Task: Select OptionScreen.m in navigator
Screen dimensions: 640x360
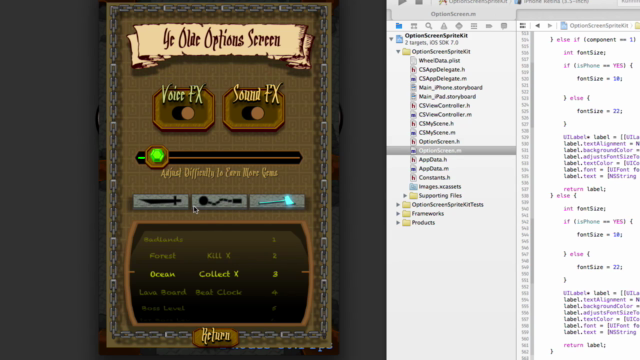Action: (x=451, y=151)
